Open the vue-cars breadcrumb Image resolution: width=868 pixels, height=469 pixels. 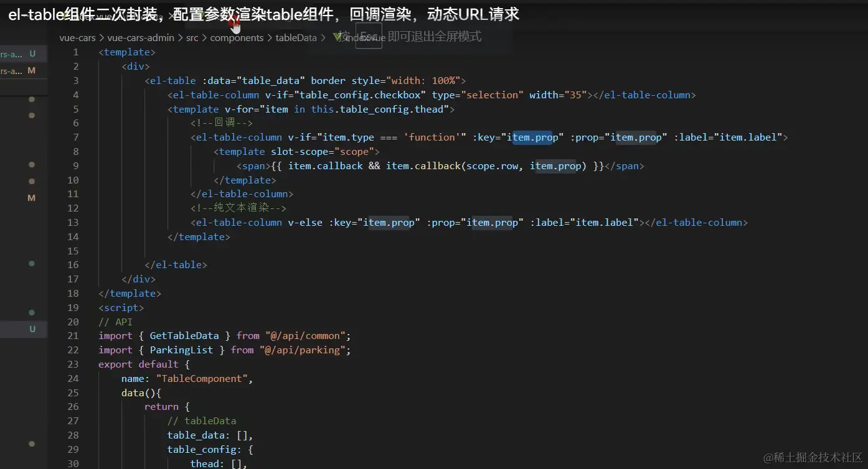[78, 38]
